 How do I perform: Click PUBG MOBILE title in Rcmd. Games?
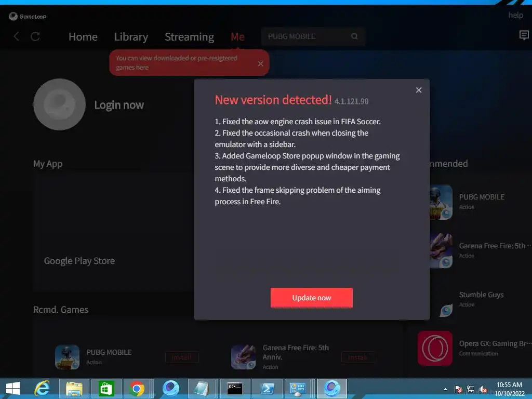pyautogui.click(x=109, y=353)
